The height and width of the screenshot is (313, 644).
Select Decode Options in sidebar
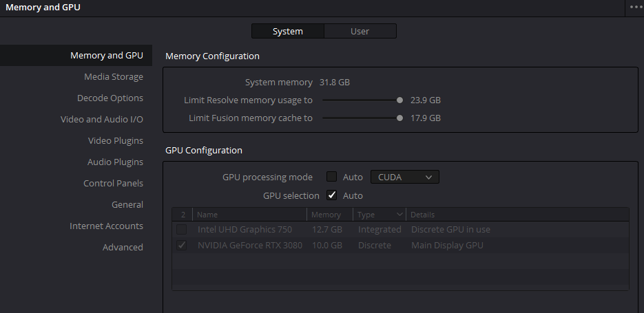tap(110, 98)
